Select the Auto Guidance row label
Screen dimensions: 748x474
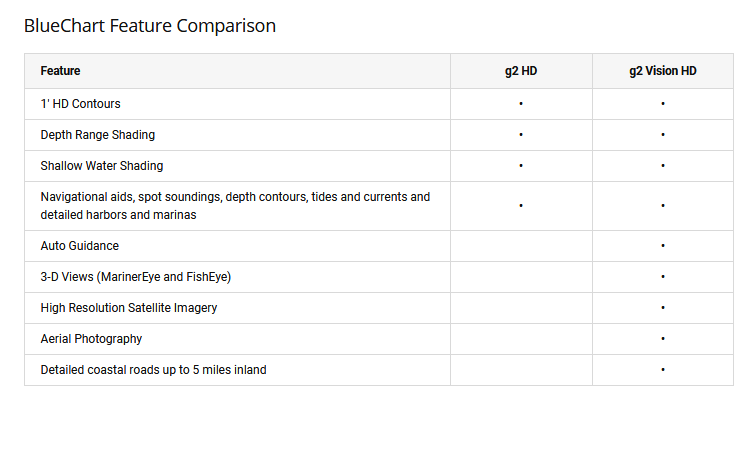coord(80,246)
